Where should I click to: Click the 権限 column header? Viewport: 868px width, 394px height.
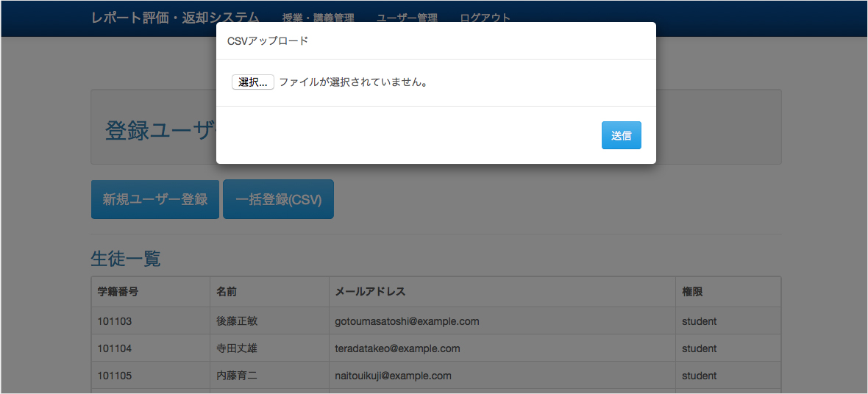coord(692,292)
